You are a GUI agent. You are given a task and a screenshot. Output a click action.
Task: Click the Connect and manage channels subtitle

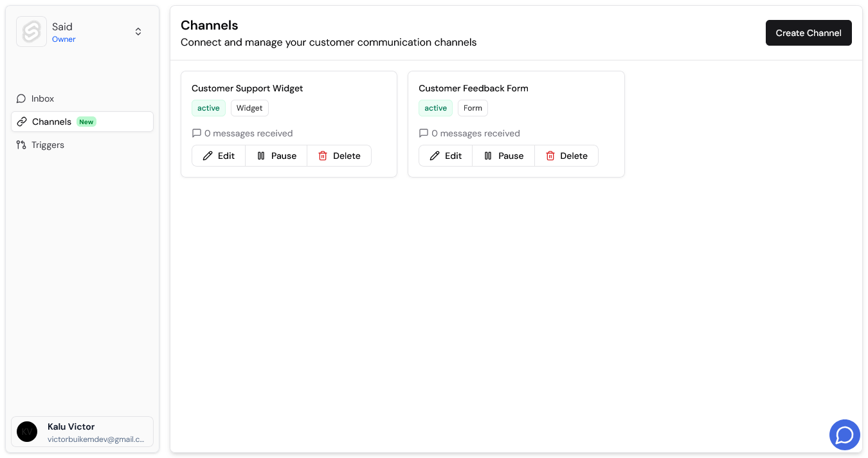329,42
